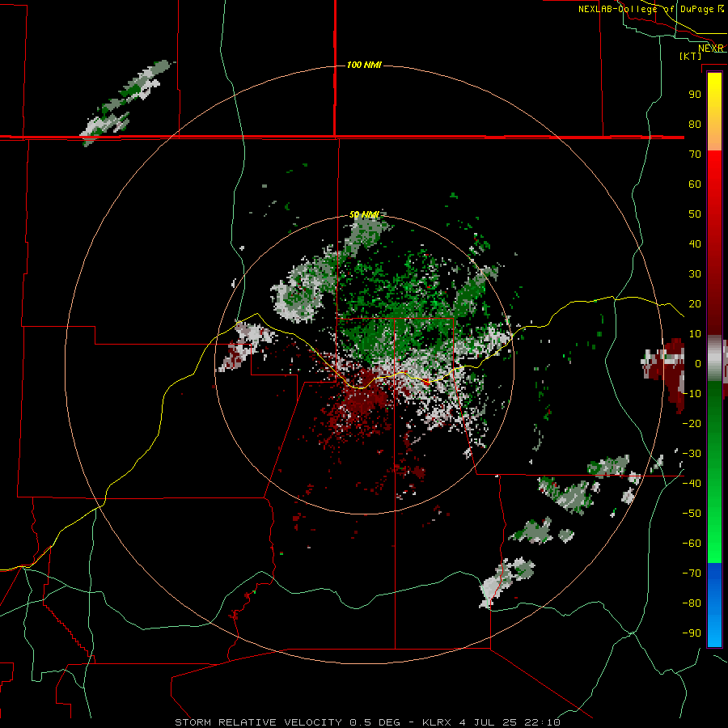Click the -70 value on velocity scale
The height and width of the screenshot is (728, 728).
(692, 574)
